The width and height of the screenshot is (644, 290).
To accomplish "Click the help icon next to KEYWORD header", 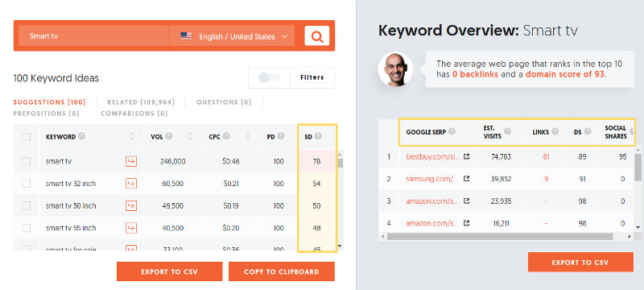I will (x=82, y=136).
